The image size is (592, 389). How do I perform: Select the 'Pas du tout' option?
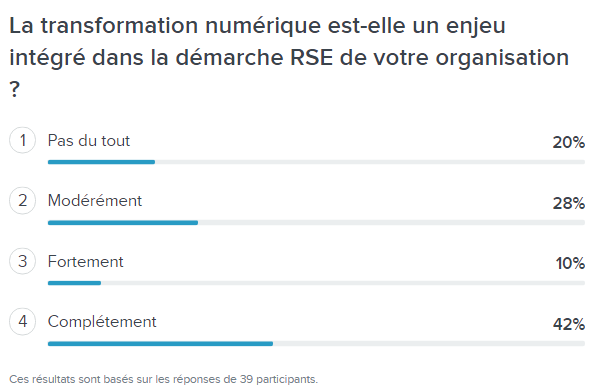pos(89,141)
